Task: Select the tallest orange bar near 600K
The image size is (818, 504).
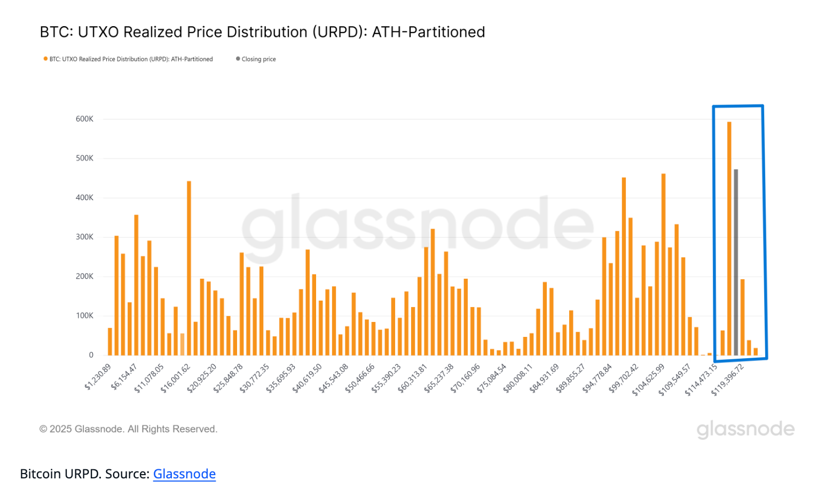Action: pyautogui.click(x=729, y=238)
